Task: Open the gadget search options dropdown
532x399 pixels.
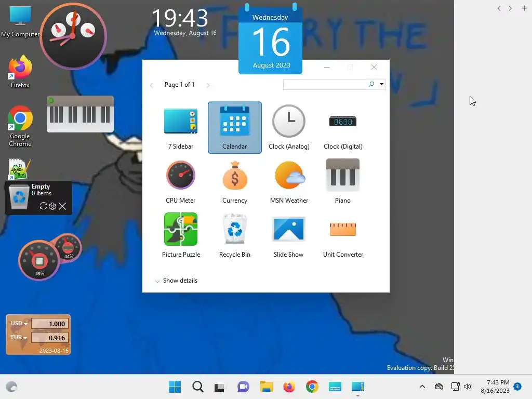Action: coord(381,84)
